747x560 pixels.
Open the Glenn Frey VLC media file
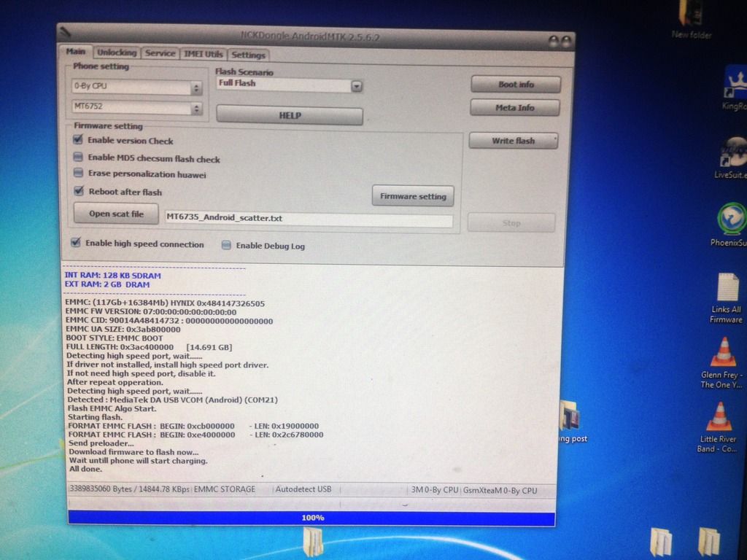(x=722, y=352)
